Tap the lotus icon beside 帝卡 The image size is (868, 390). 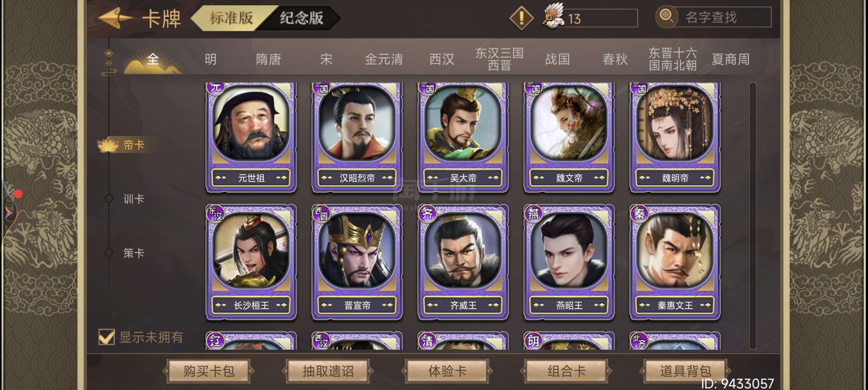click(108, 145)
